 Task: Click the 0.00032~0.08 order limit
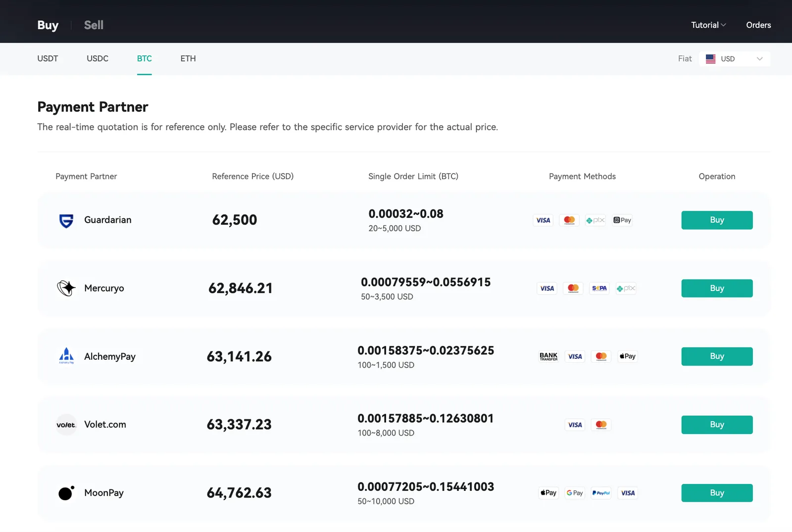406,214
